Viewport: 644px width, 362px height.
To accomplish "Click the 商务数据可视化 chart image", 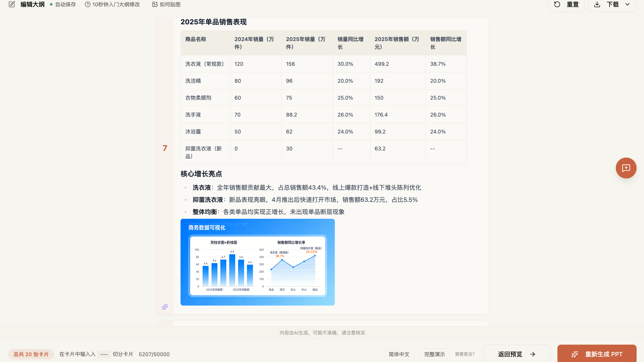I will (x=258, y=262).
